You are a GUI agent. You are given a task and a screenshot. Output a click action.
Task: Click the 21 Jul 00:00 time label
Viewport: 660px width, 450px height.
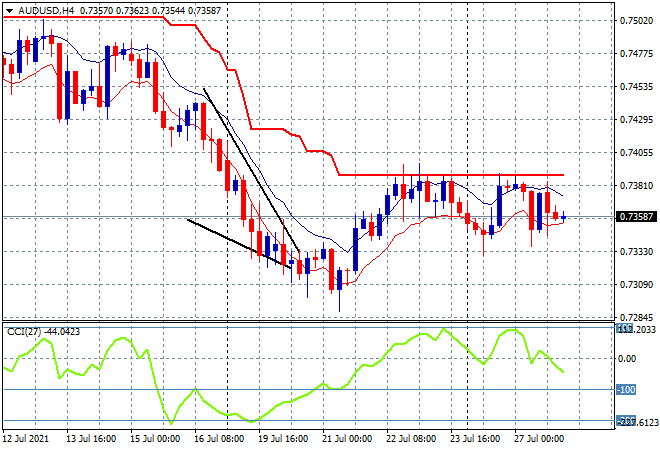click(347, 439)
